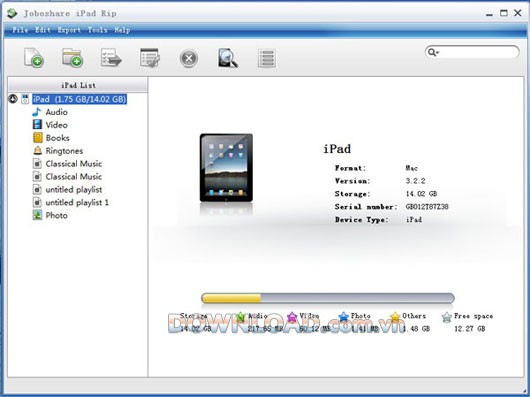Select iPad (1.75 GB/14.02 GB) device

[79, 99]
